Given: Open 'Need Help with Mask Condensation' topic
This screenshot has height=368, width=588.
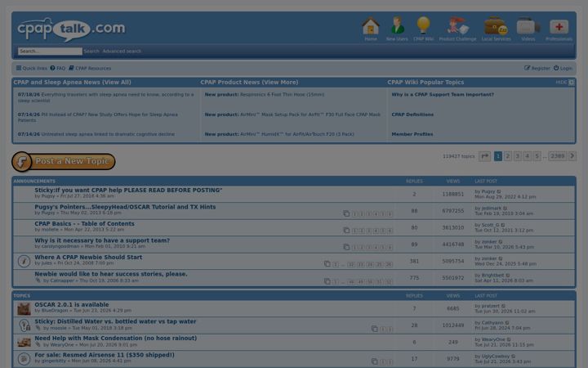Looking at the screenshot, I should [x=115, y=339].
